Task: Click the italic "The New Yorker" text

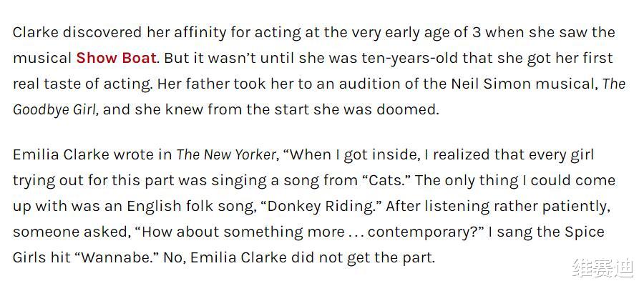Action: 225,154
